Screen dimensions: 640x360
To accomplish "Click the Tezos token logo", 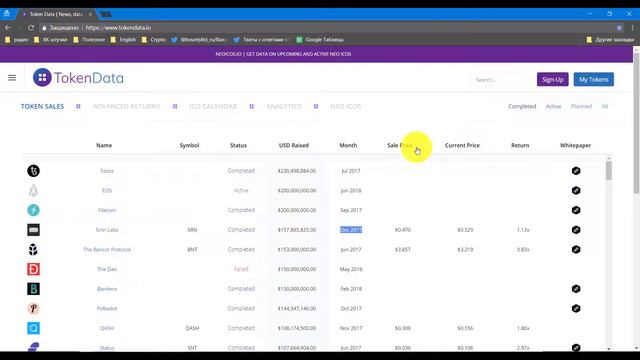I will tap(33, 171).
